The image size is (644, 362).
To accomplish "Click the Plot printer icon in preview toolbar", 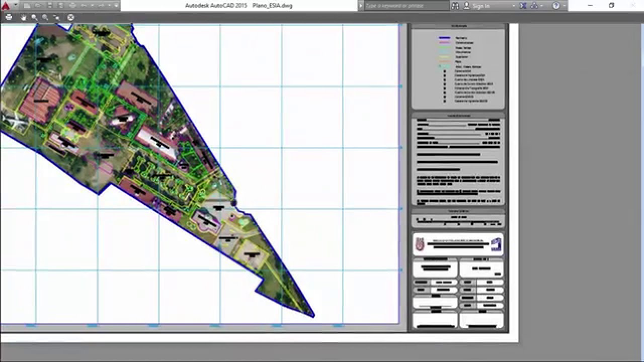I will [9, 17].
